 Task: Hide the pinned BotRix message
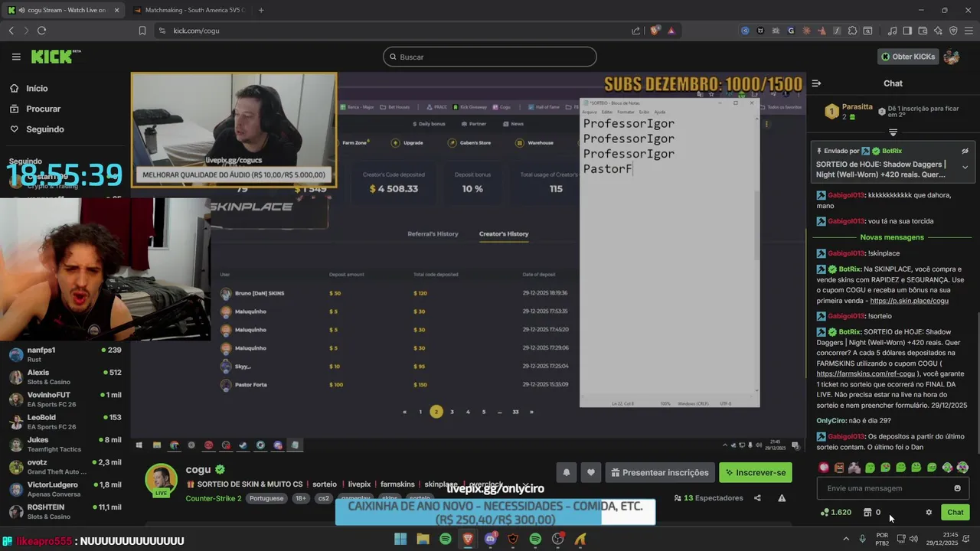(x=965, y=151)
